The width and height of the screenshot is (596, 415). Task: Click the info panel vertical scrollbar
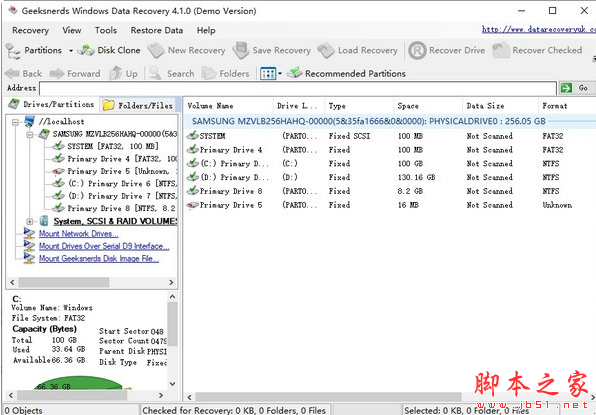pos(172,324)
